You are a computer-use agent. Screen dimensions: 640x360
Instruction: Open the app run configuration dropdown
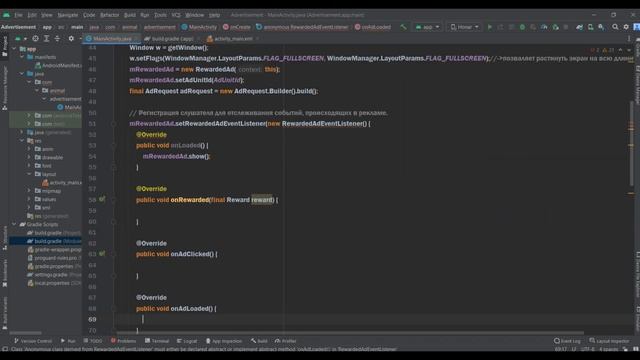point(427,27)
